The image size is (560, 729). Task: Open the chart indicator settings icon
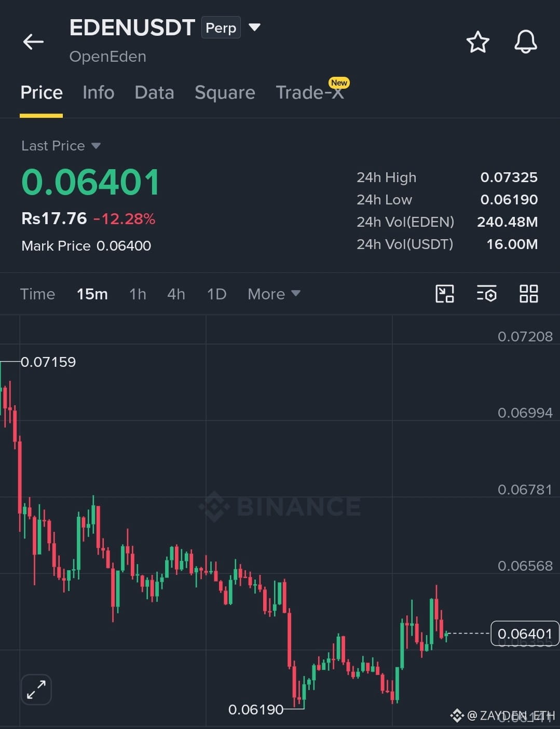[x=486, y=294]
